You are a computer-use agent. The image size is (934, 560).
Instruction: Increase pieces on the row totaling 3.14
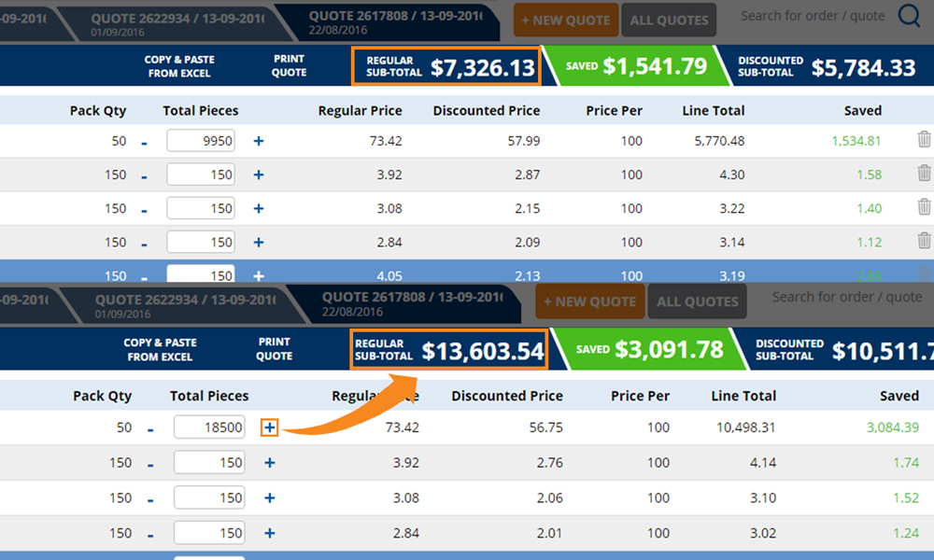[x=259, y=242]
